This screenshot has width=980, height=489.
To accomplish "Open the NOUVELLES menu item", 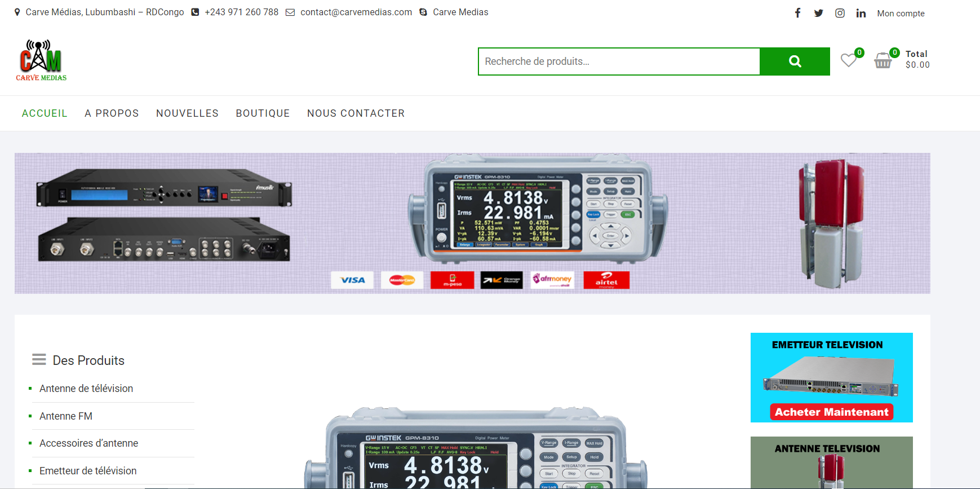I will pos(187,113).
